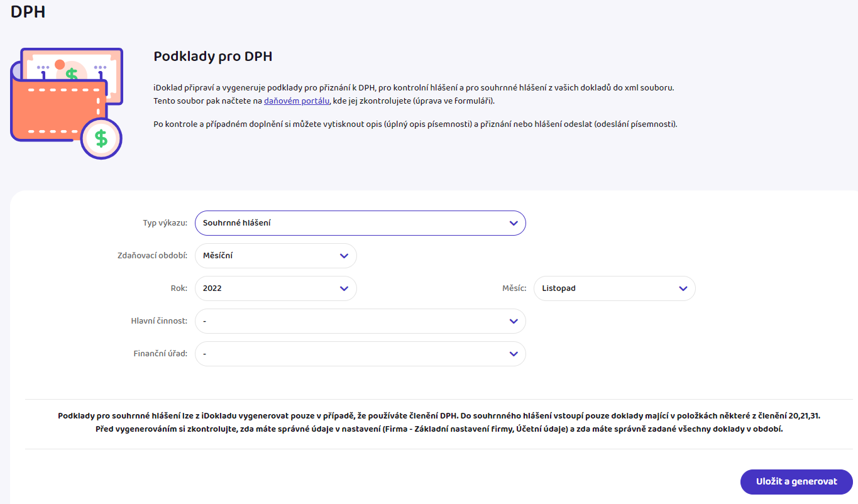Open the Hlavní činnost dropdown
Image resolution: width=858 pixels, height=504 pixels.
(360, 321)
